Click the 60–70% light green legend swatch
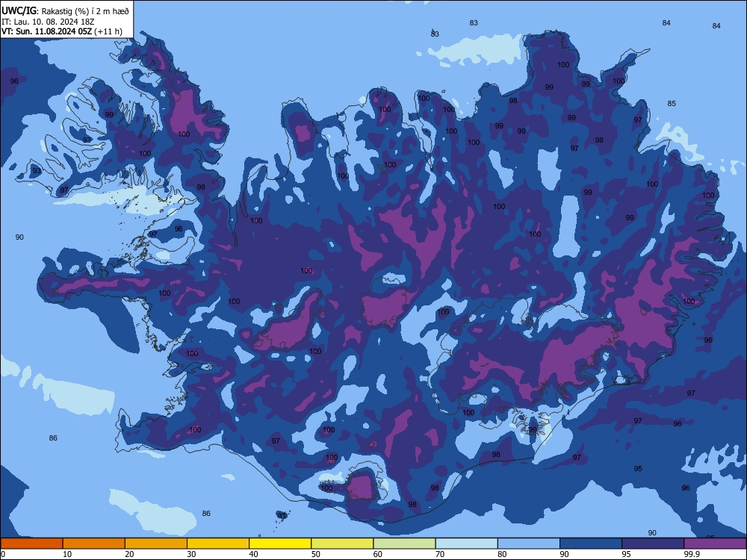The width and height of the screenshot is (747, 560). click(404, 544)
